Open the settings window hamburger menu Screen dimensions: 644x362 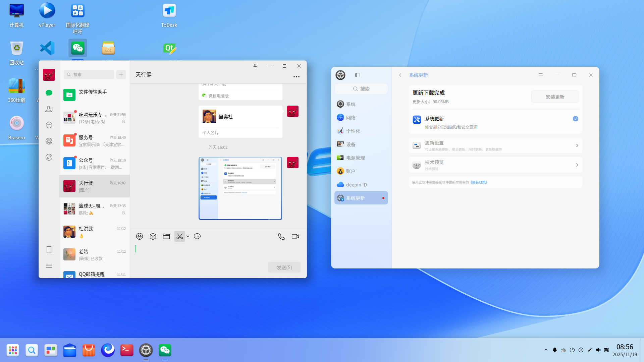pos(541,75)
